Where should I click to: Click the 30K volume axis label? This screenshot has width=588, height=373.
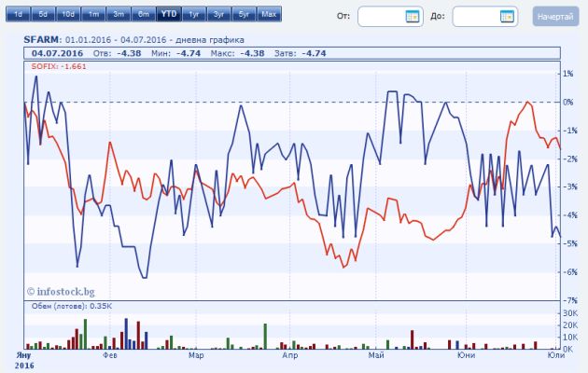coord(570,313)
